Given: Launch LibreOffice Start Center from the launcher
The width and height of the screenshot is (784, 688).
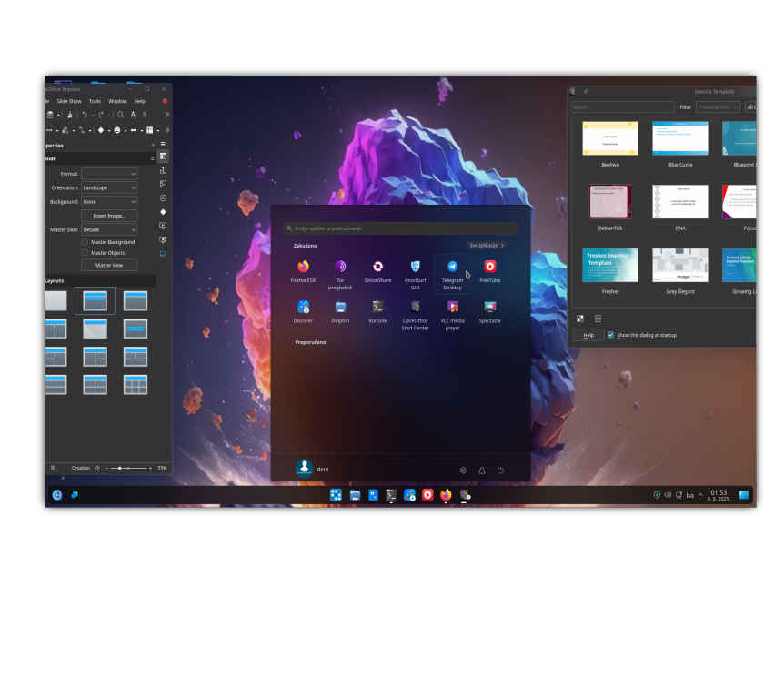Looking at the screenshot, I should [x=415, y=315].
